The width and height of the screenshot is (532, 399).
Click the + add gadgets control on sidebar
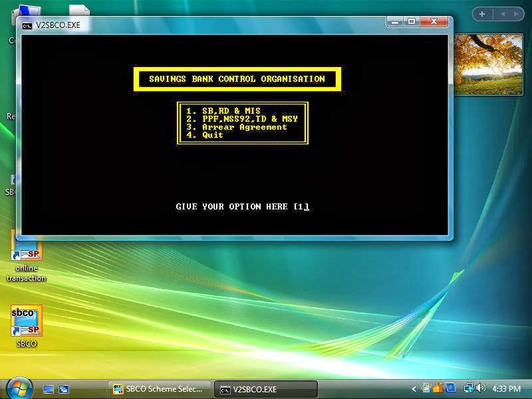(481, 13)
